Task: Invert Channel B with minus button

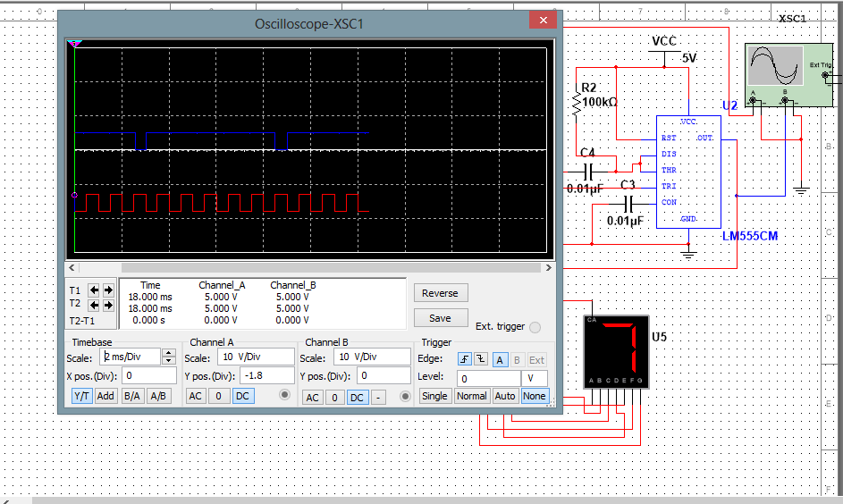Action: click(378, 397)
